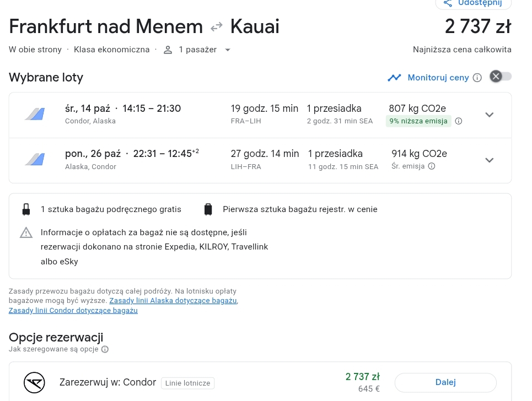Click the round-trip arrows icon between cities
The image size is (532, 401).
[x=217, y=27]
